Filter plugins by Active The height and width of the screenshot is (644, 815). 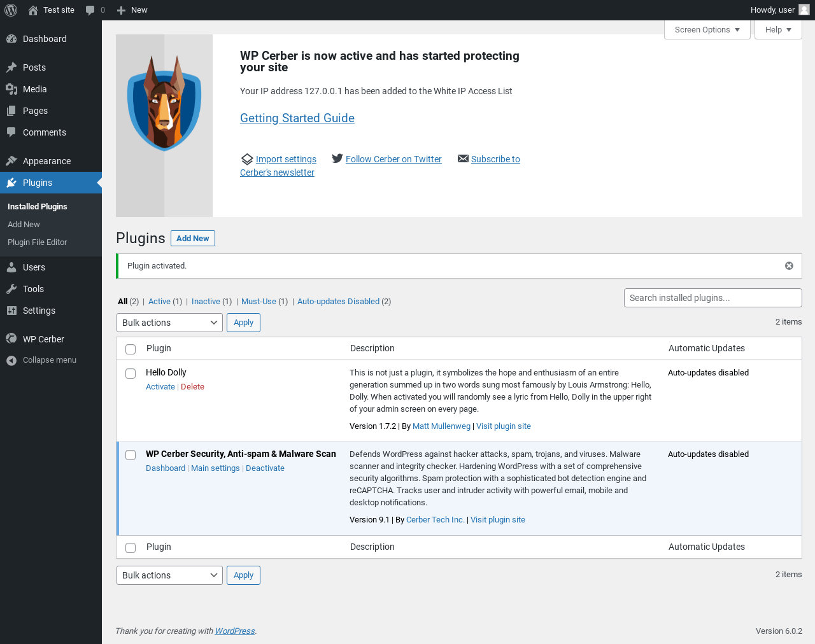click(159, 302)
